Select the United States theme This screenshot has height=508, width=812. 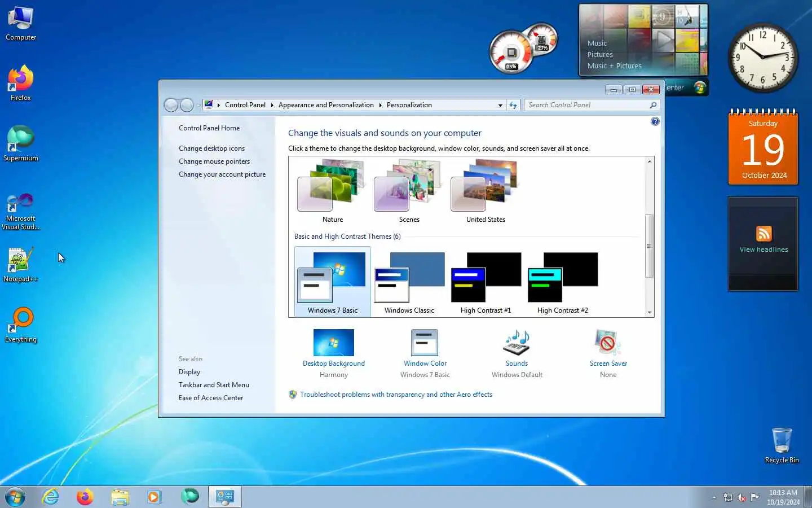(486, 192)
